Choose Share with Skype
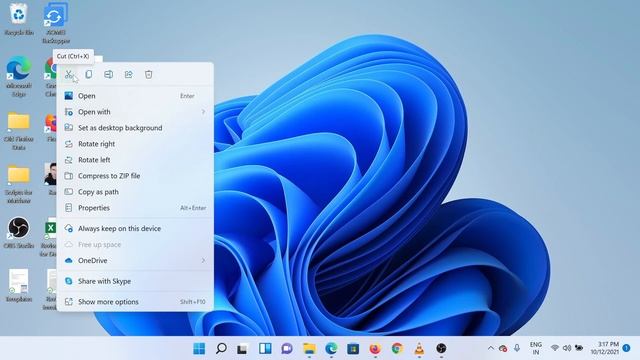Image resolution: width=640 pixels, height=360 pixels. pyautogui.click(x=135, y=281)
